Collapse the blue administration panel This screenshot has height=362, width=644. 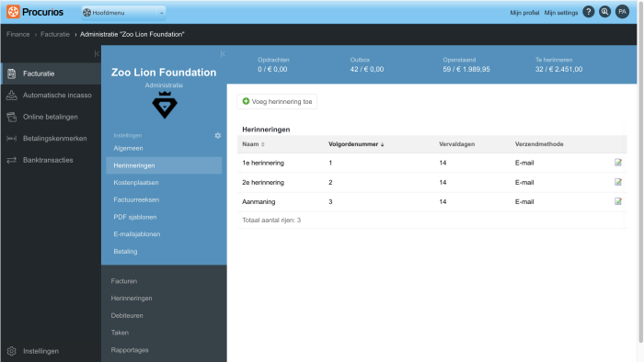pos(223,53)
